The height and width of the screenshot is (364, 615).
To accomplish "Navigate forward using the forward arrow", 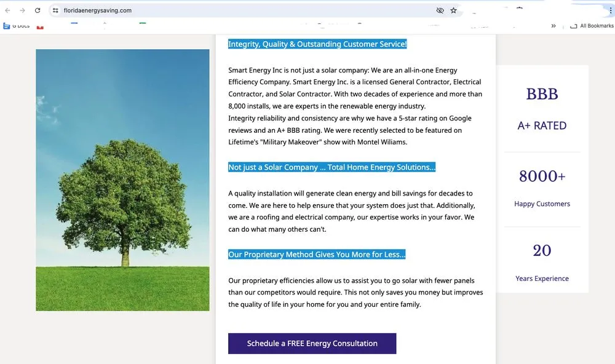I will point(22,10).
